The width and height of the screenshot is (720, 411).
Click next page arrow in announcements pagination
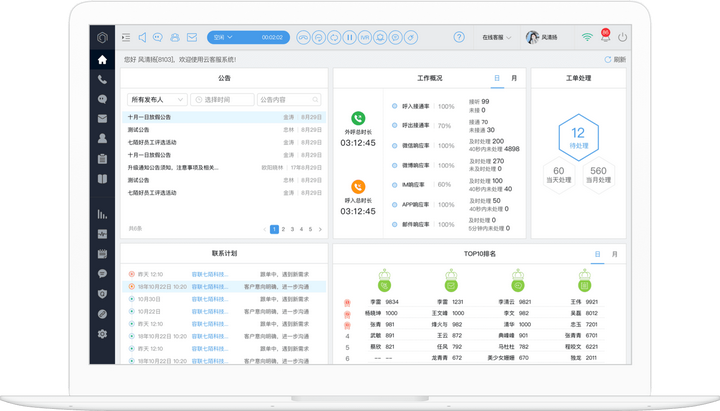[320, 229]
